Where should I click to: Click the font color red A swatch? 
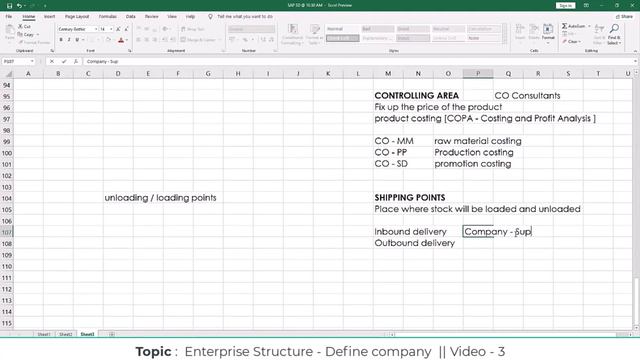click(121, 40)
